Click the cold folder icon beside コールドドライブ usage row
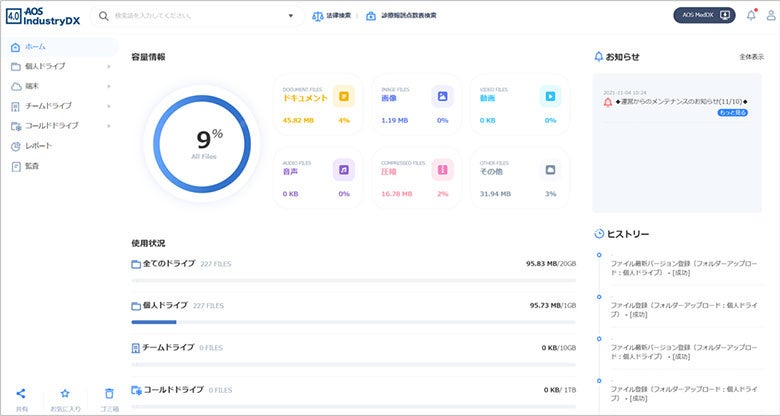The image size is (780, 416). (136, 390)
